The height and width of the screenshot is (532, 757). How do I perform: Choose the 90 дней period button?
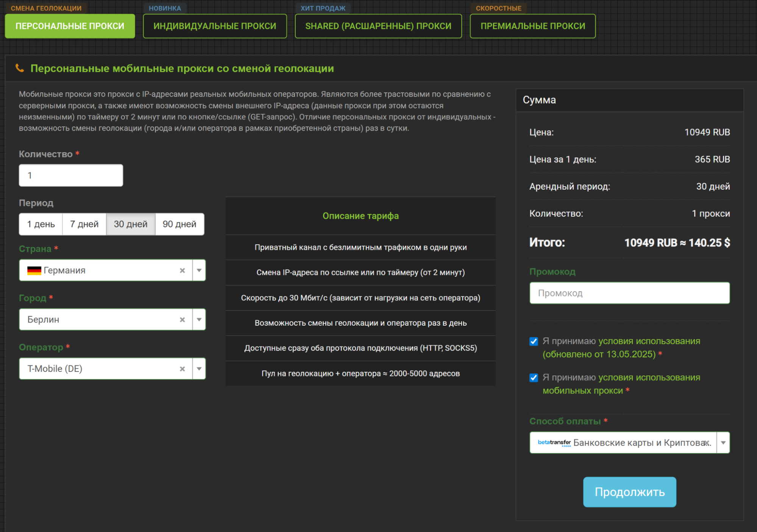click(x=179, y=224)
